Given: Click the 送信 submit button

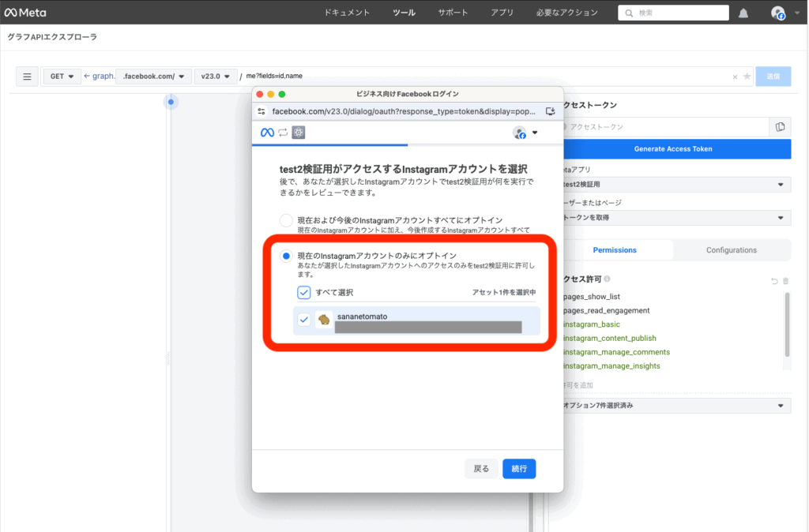Looking at the screenshot, I should [x=773, y=77].
